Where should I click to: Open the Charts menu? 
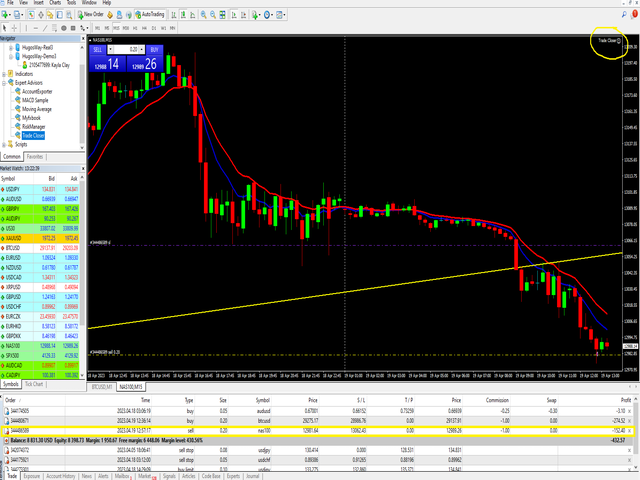(x=55, y=2)
